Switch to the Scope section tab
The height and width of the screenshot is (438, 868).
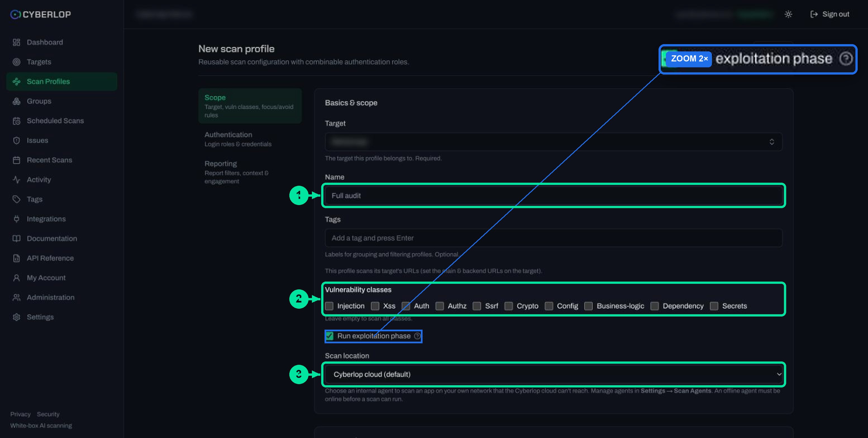(250, 106)
